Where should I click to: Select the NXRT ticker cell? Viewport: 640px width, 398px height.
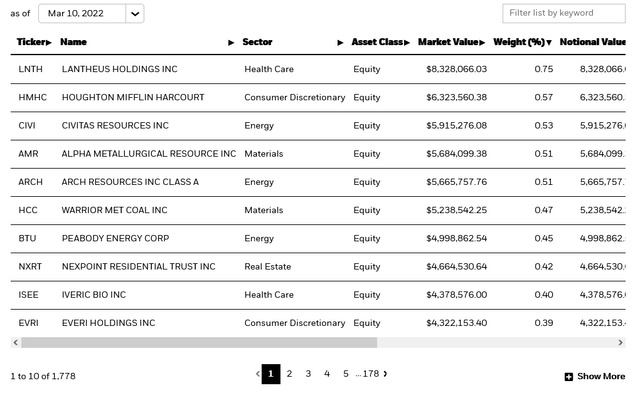[x=30, y=266]
